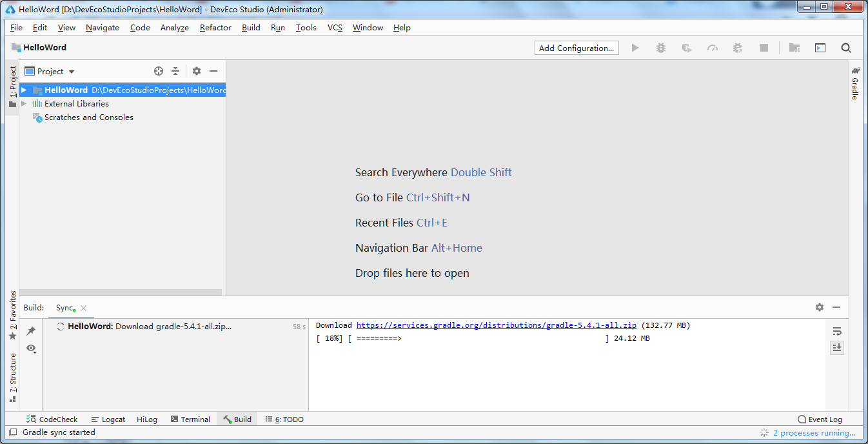Click the download progress bar text
Image resolution: width=868 pixels, height=444 pixels.
pyautogui.click(x=482, y=338)
